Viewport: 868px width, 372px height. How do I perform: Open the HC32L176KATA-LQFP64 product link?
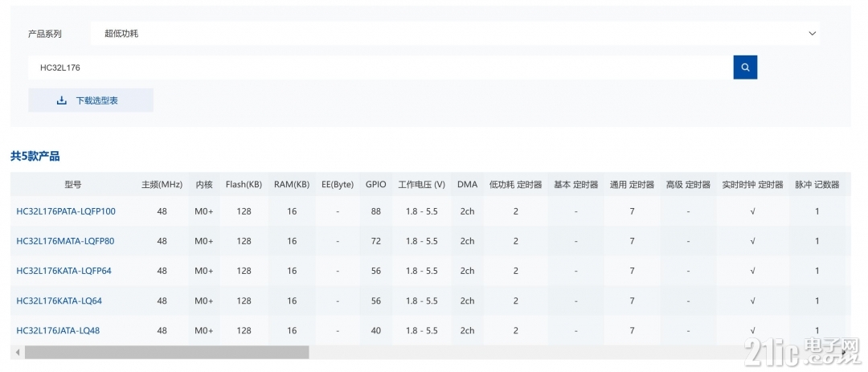click(64, 271)
